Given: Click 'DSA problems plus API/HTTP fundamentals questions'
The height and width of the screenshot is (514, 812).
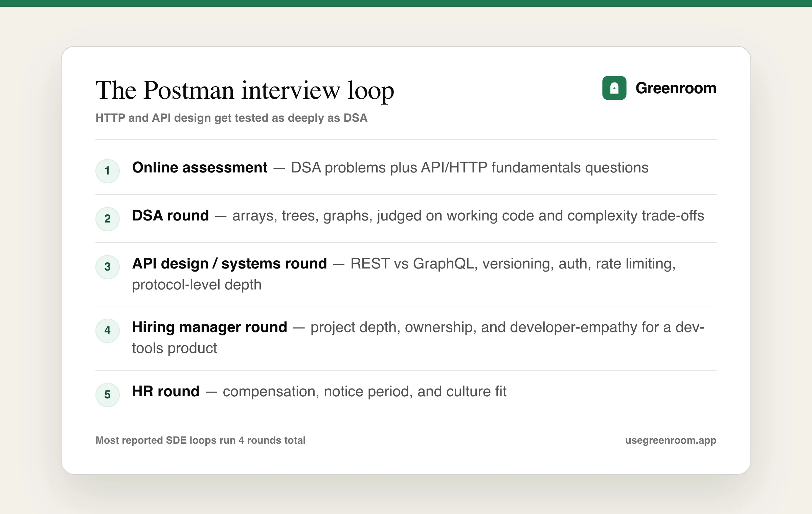Looking at the screenshot, I should click(470, 168).
